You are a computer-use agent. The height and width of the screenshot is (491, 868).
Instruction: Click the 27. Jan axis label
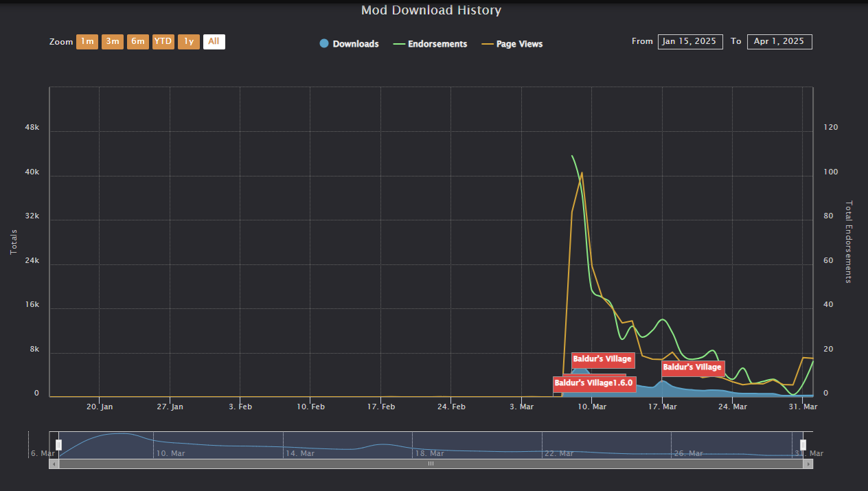(x=170, y=407)
